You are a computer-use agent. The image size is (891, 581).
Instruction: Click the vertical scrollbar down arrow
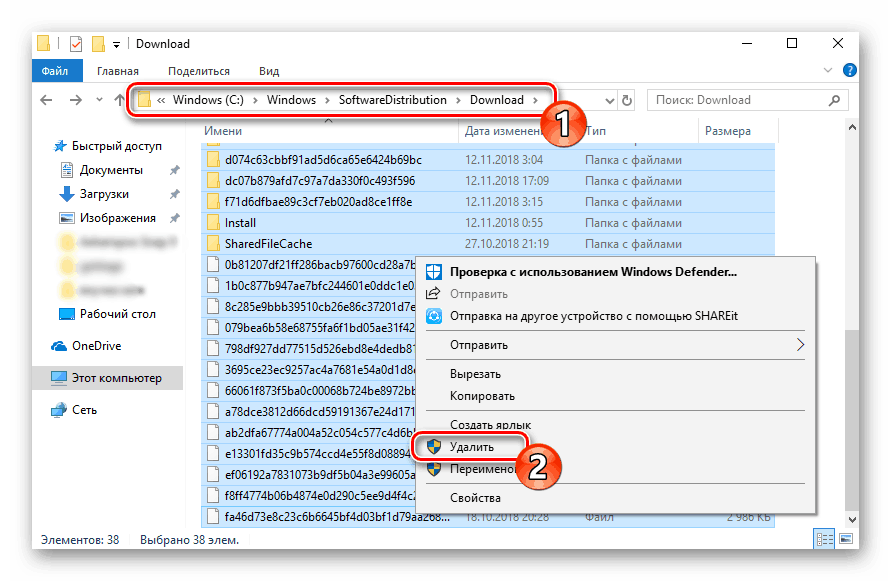point(852,519)
